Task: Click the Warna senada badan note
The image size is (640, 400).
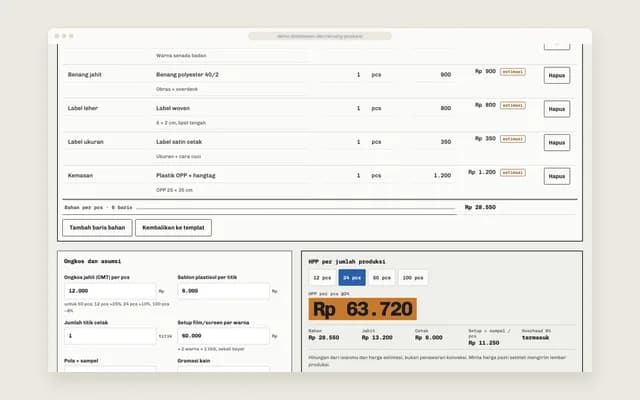Action: (x=181, y=56)
